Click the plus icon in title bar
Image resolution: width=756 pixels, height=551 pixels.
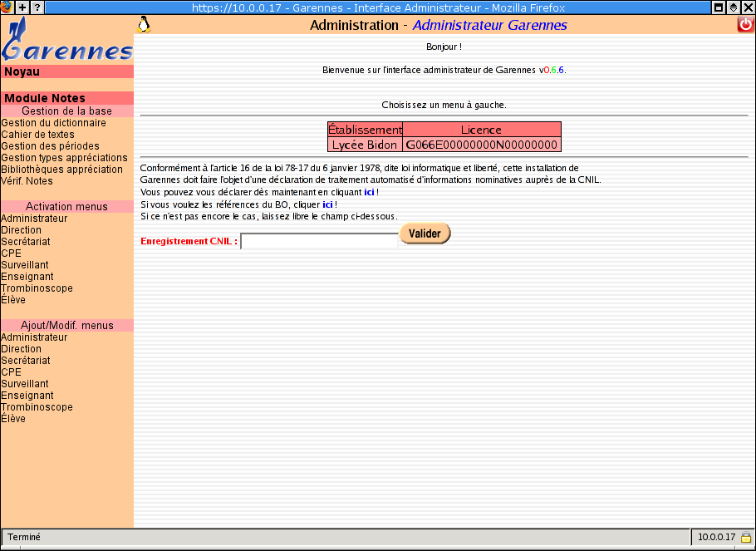click(22, 7)
